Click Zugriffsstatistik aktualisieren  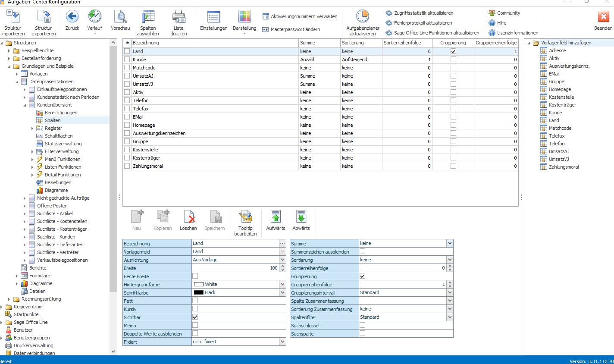(420, 13)
